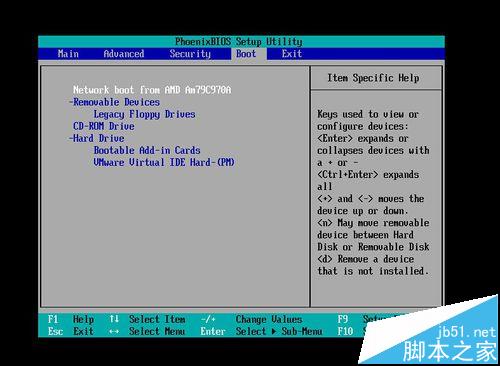The image size is (500, 366).
Task: Click help text 'Keys used to view or'
Action: [x=368, y=114]
